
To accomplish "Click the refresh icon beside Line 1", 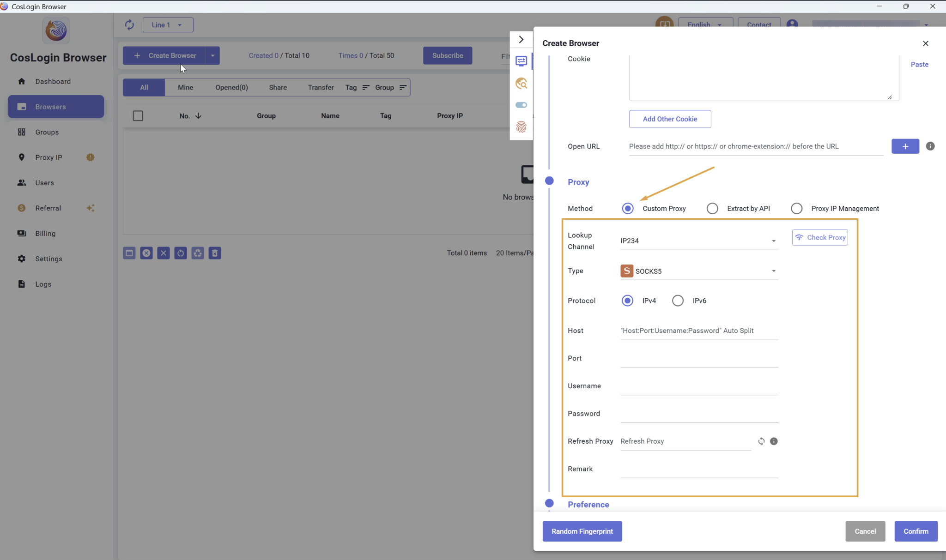I will (129, 25).
